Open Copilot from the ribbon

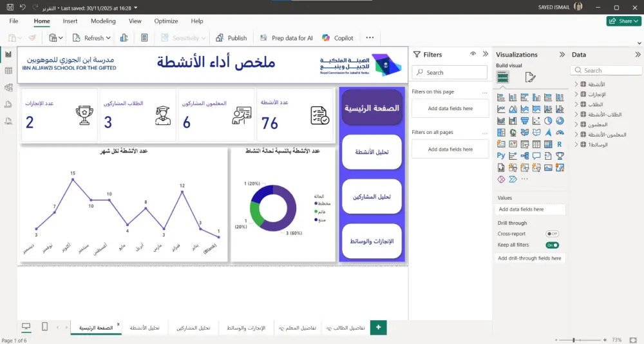coord(337,38)
